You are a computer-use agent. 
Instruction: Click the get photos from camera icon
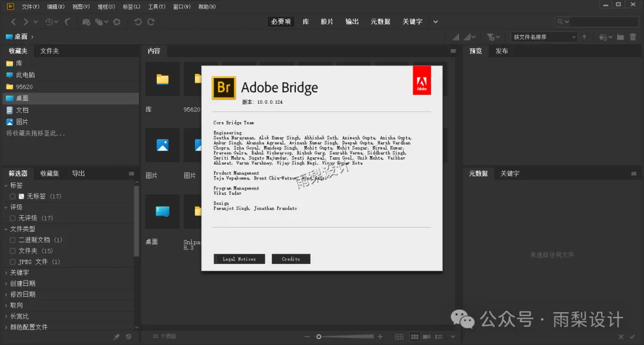coord(86,21)
